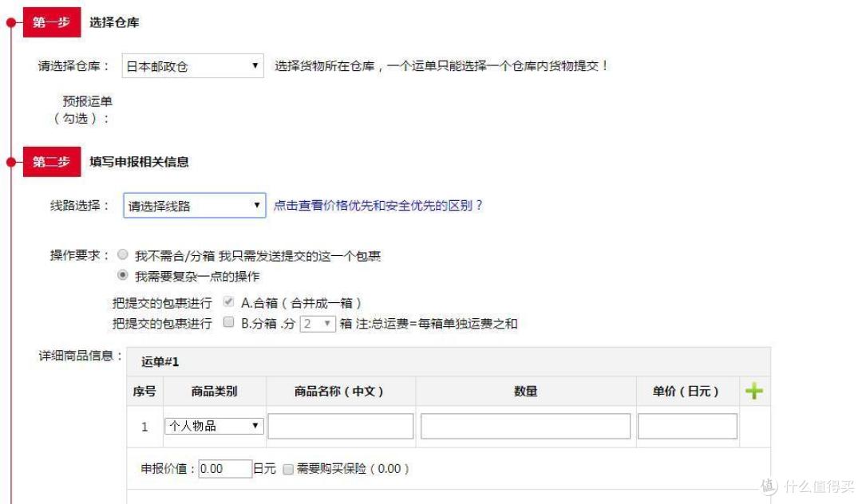Click the 注:总运费=每箱单独运费之和 note
862x504 pixels.
[x=437, y=324]
